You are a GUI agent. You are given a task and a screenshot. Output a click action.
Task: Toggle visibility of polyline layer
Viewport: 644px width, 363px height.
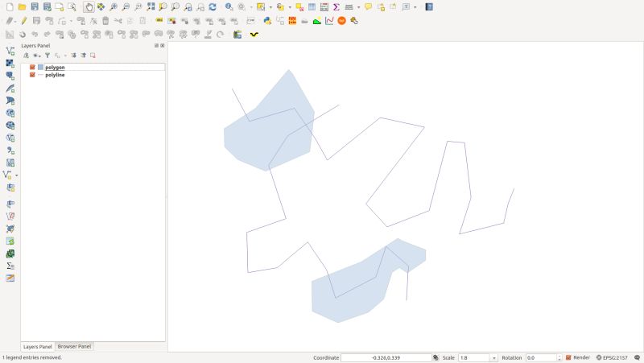point(32,75)
